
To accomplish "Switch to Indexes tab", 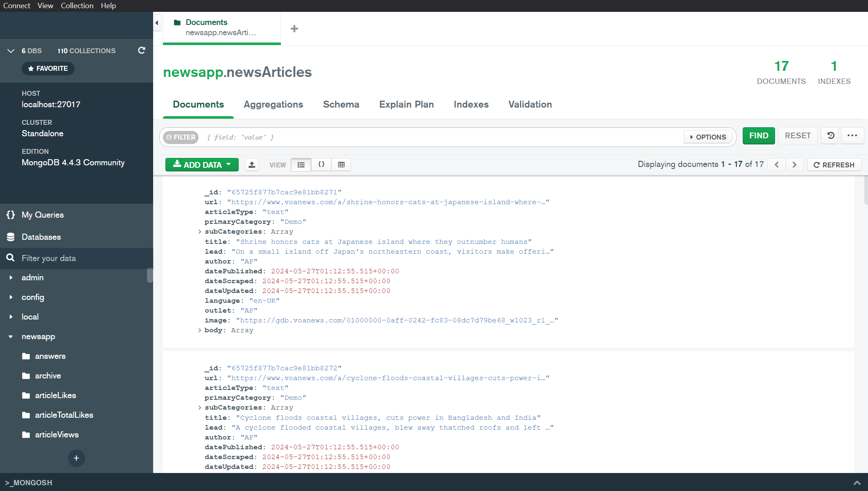I will [471, 104].
